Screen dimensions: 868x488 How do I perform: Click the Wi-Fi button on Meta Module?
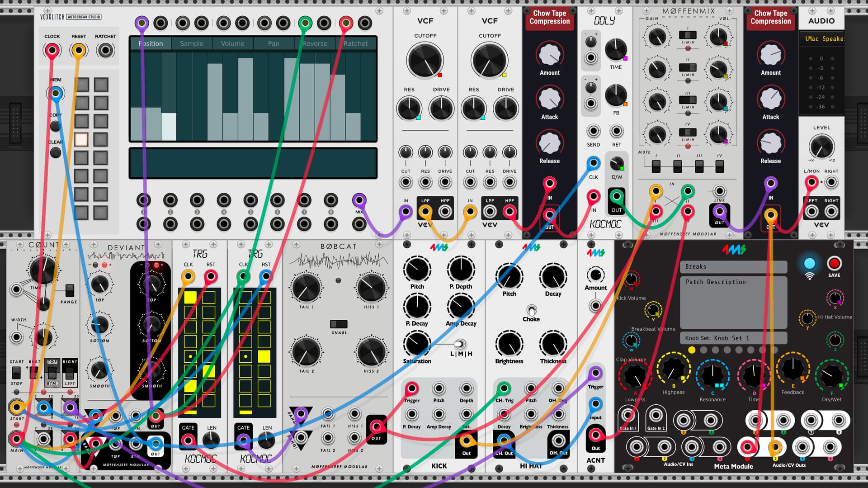809,264
